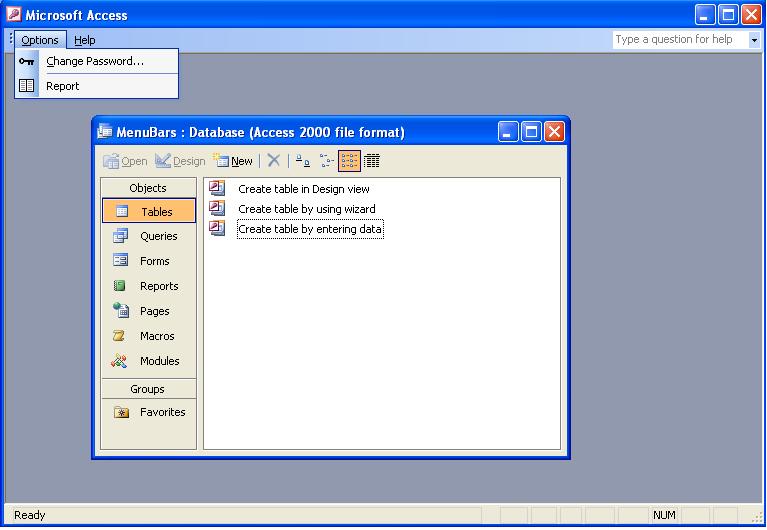This screenshot has height=530, width=767.
Task: Maximize the MenuBars database window
Action: tap(531, 132)
